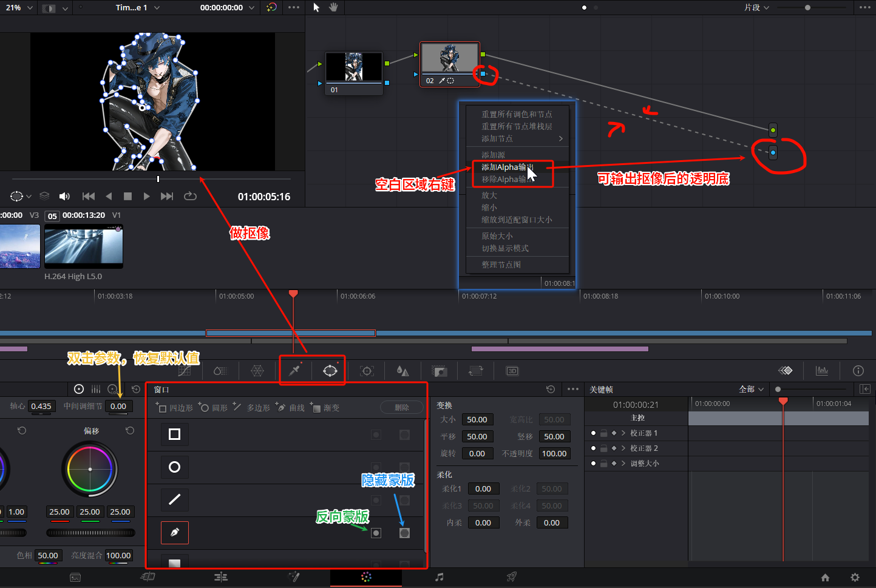Adjust the Offset color wheel puck
This screenshot has height=588, width=876.
(90, 469)
